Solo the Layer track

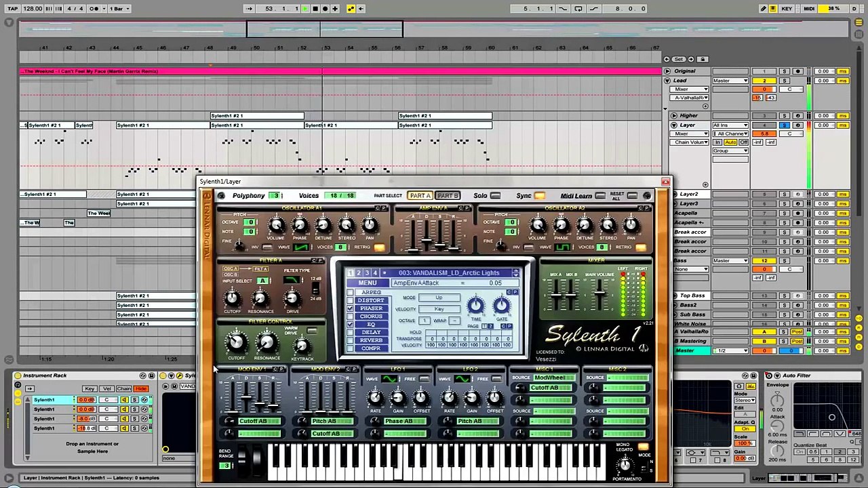coord(785,125)
